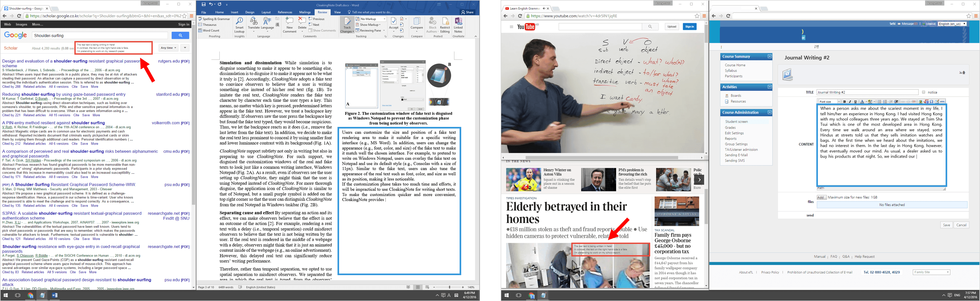The height and width of the screenshot is (301, 980).
Task: Toggle Bold in the journal editor toolbar
Action: pos(845,102)
